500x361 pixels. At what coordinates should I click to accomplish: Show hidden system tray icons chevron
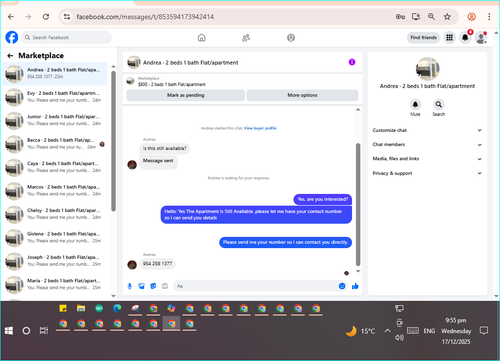point(387,331)
